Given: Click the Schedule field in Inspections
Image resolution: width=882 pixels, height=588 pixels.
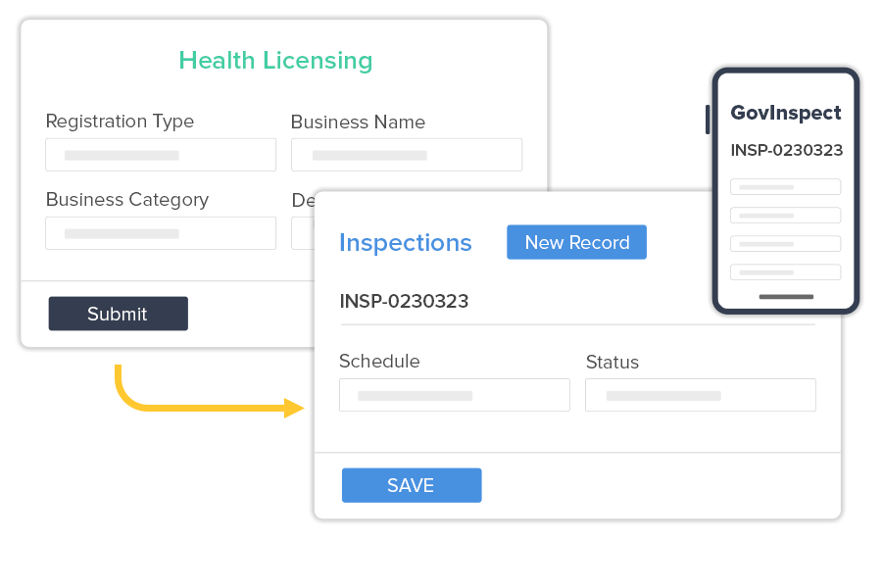Looking at the screenshot, I should 454,395.
